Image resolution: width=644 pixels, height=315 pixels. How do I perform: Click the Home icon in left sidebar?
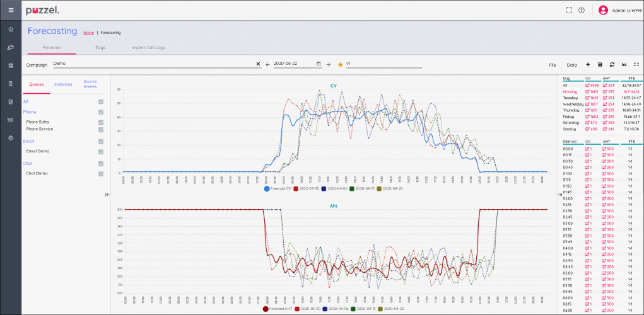click(11, 29)
